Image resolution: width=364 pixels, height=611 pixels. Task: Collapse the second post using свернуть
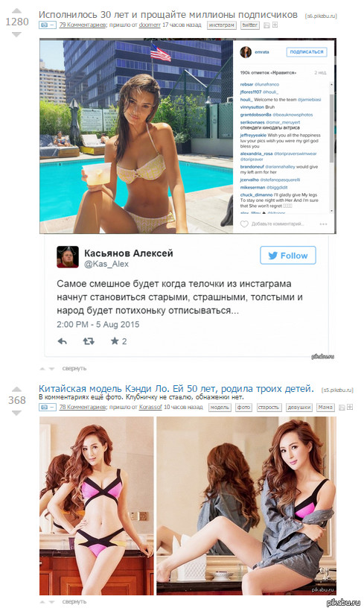pos(74,601)
